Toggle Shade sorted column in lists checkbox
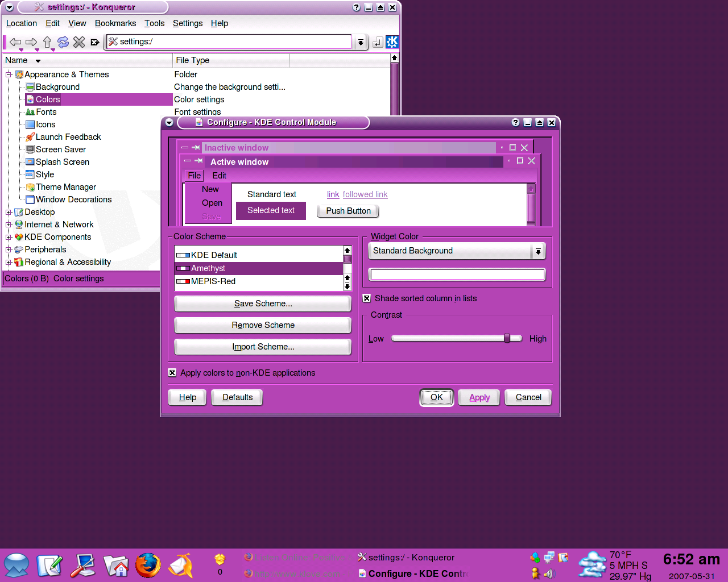 coord(367,298)
